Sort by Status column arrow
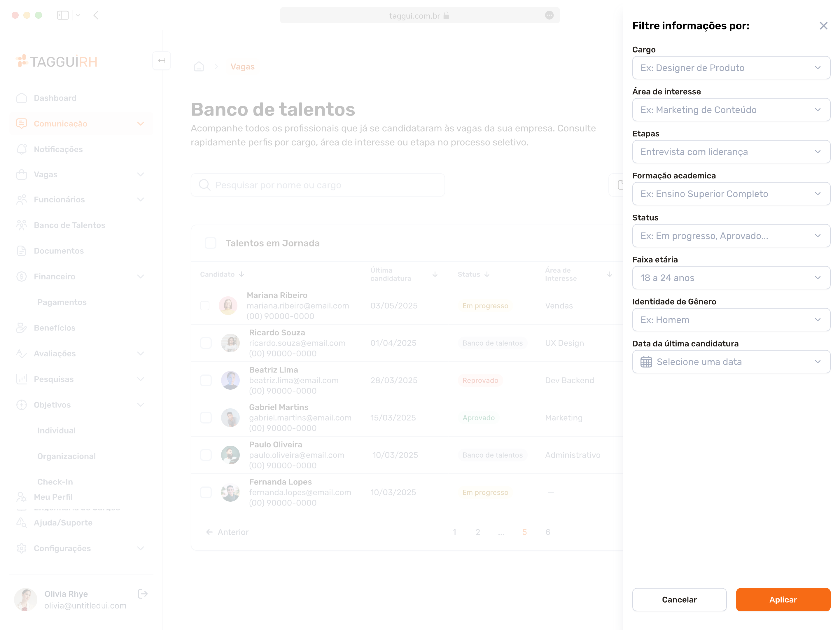Image resolution: width=840 pixels, height=630 pixels. (487, 274)
